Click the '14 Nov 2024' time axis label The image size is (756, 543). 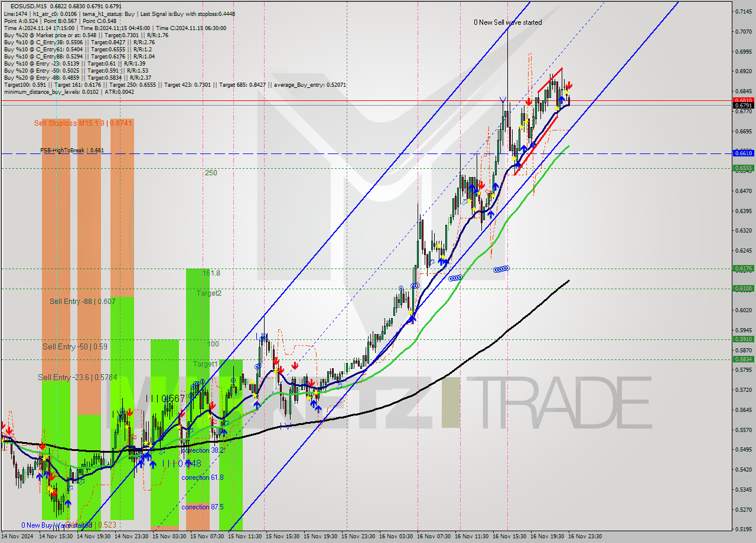[18, 537]
